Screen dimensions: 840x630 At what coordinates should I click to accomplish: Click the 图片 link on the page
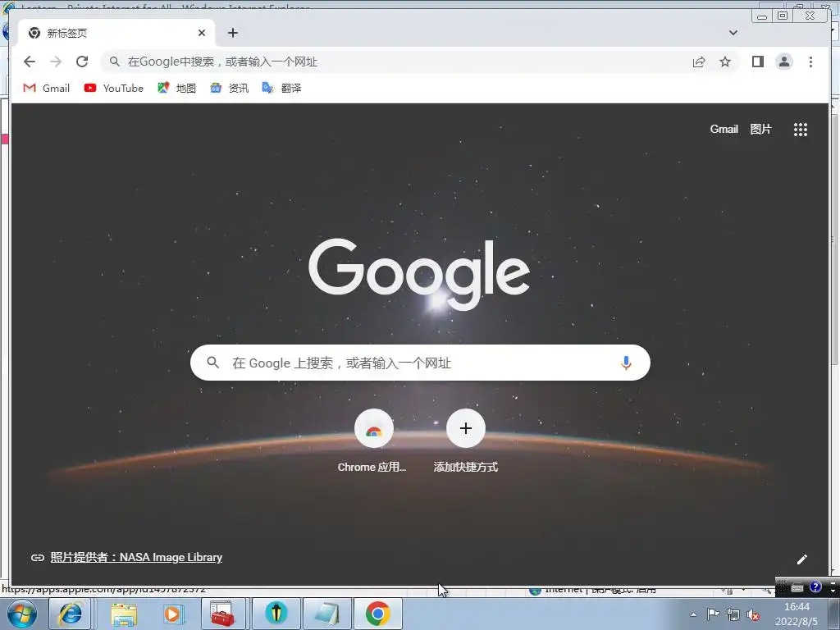(760, 129)
